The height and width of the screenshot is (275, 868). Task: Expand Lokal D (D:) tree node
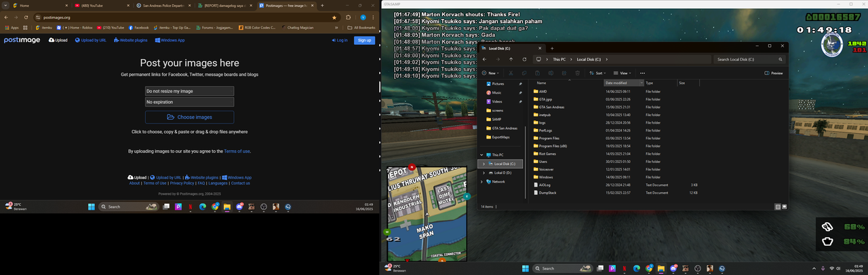pos(484,172)
